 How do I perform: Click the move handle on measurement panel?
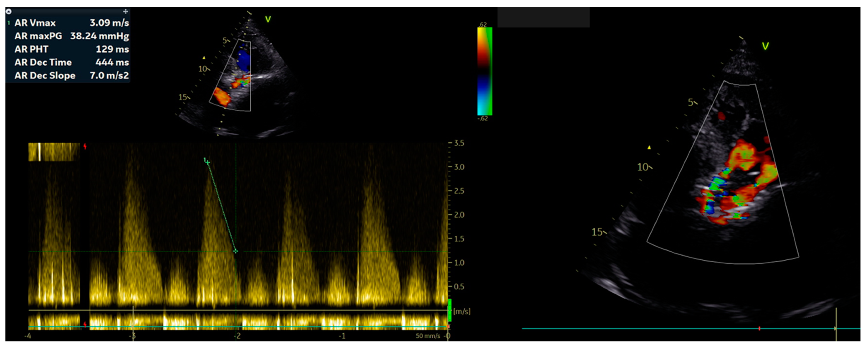pyautogui.click(x=125, y=11)
